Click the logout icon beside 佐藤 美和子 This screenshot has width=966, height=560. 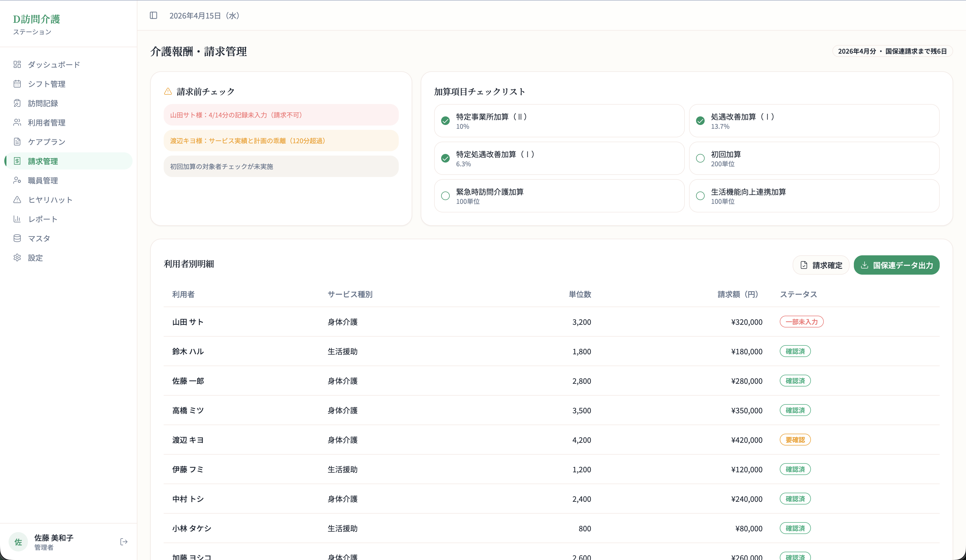[x=124, y=541]
